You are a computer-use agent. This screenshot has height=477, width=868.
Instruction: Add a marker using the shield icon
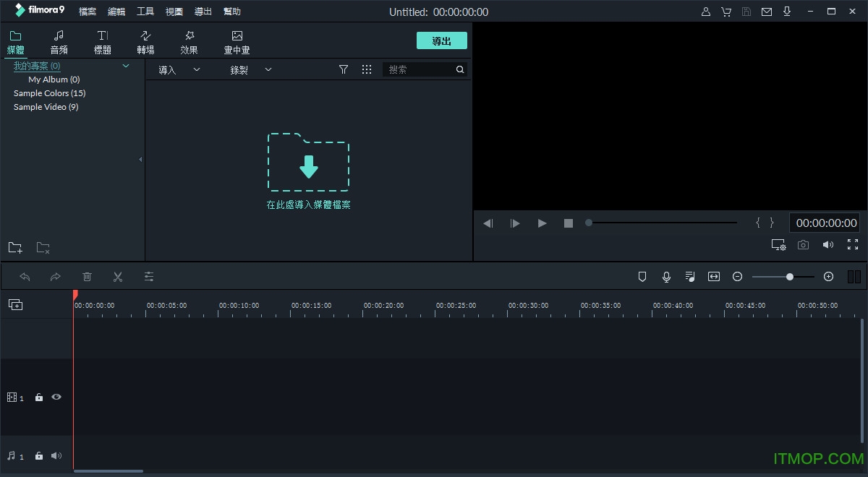point(642,277)
